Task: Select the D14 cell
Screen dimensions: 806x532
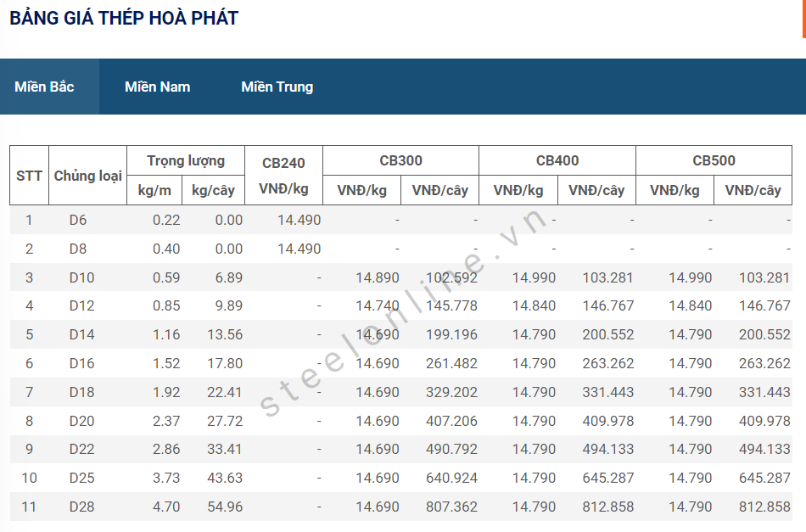Action: click(x=81, y=334)
